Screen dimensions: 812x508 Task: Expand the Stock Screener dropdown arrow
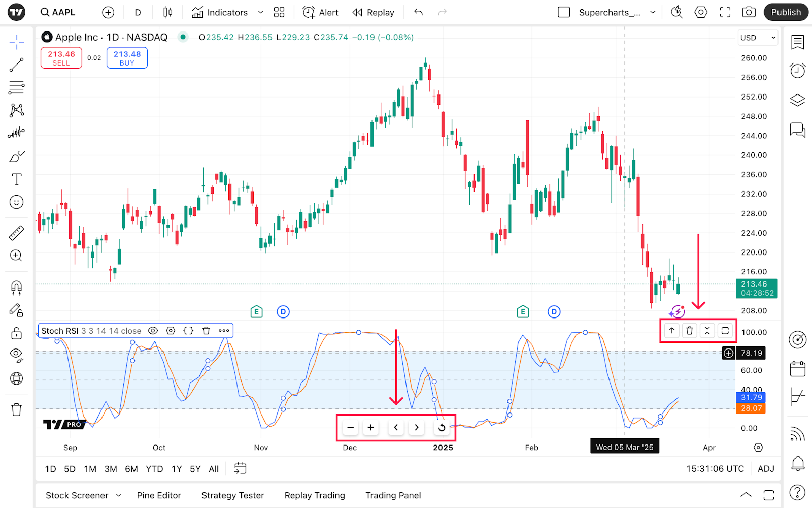(119, 495)
